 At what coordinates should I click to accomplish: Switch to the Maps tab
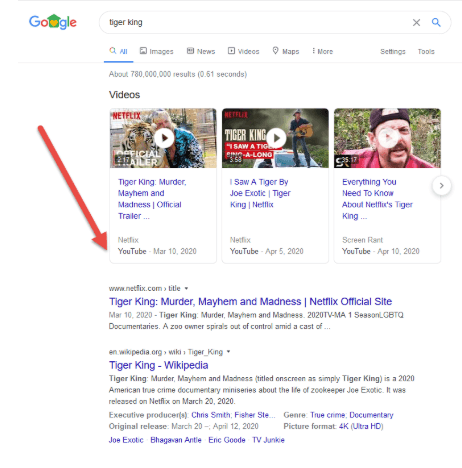point(286,51)
